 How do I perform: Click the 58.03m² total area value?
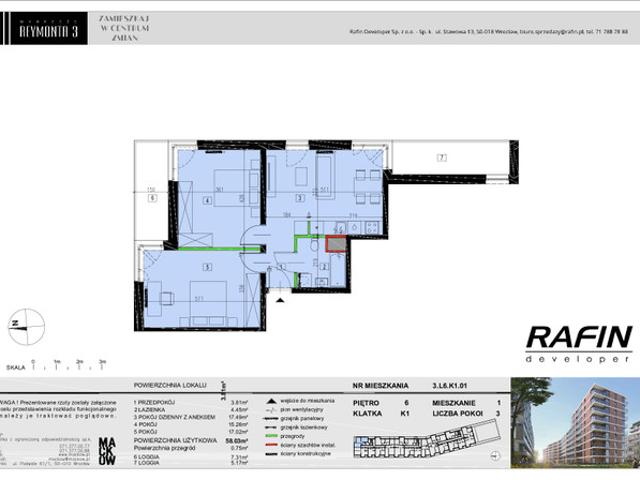click(237, 441)
